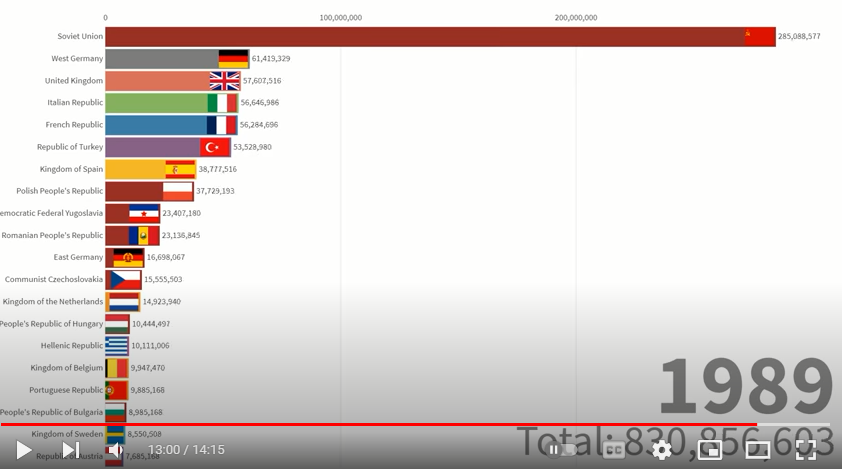
Task: Toggle the autoplay switch
Action: (562, 450)
